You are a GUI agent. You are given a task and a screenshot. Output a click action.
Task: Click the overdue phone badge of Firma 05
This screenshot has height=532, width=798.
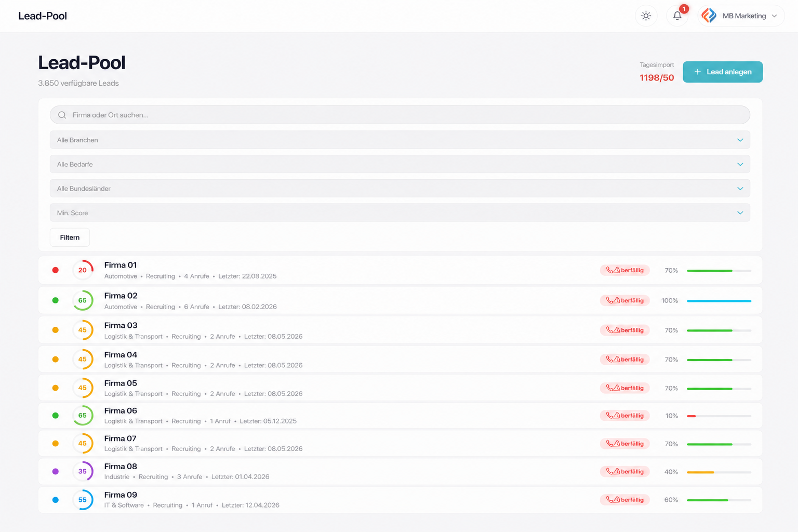pyautogui.click(x=624, y=388)
